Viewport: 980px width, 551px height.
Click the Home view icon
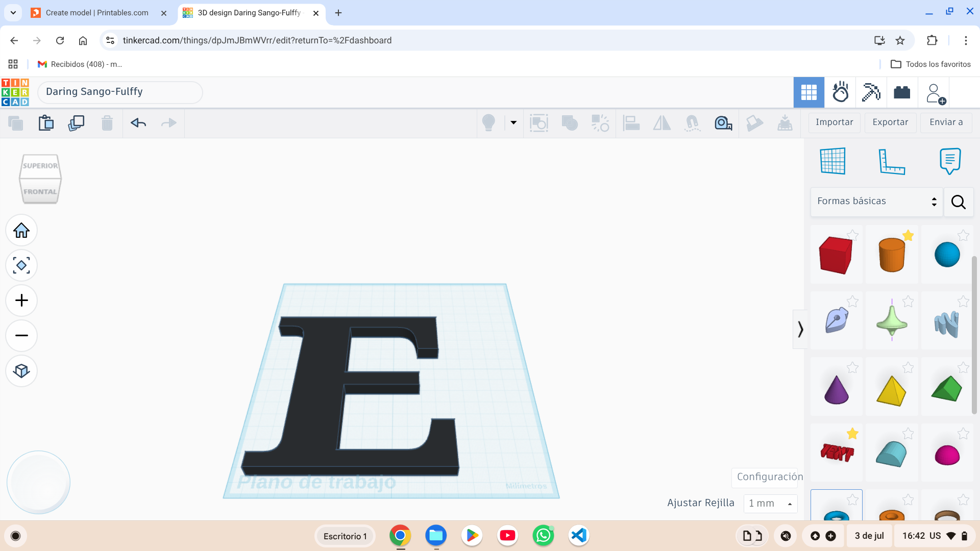pos(21,231)
